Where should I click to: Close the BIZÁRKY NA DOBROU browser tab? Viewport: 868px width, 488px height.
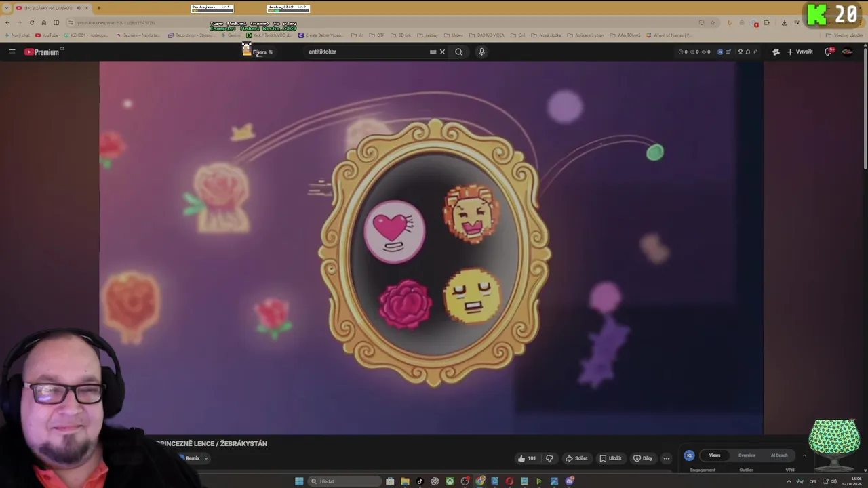pyautogui.click(x=87, y=8)
